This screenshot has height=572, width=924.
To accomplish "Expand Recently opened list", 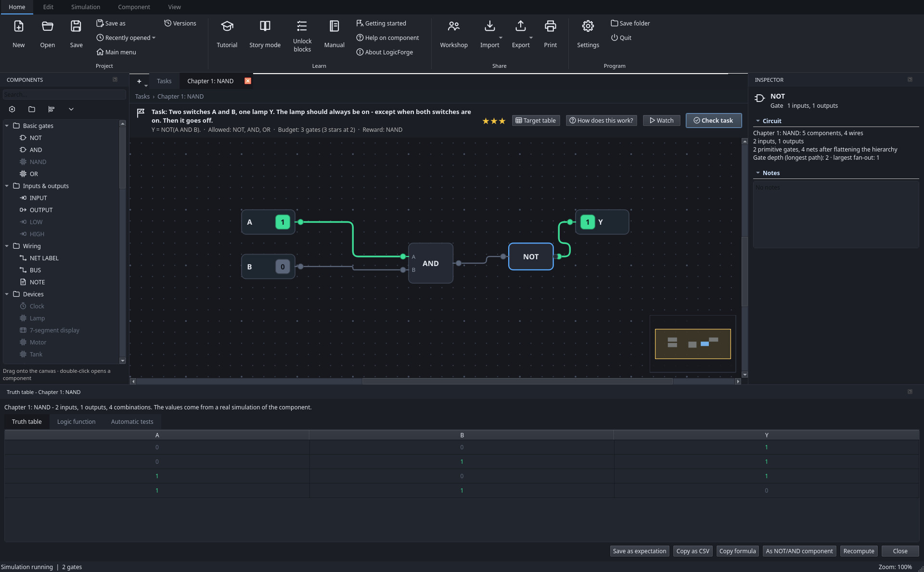I will pos(126,38).
